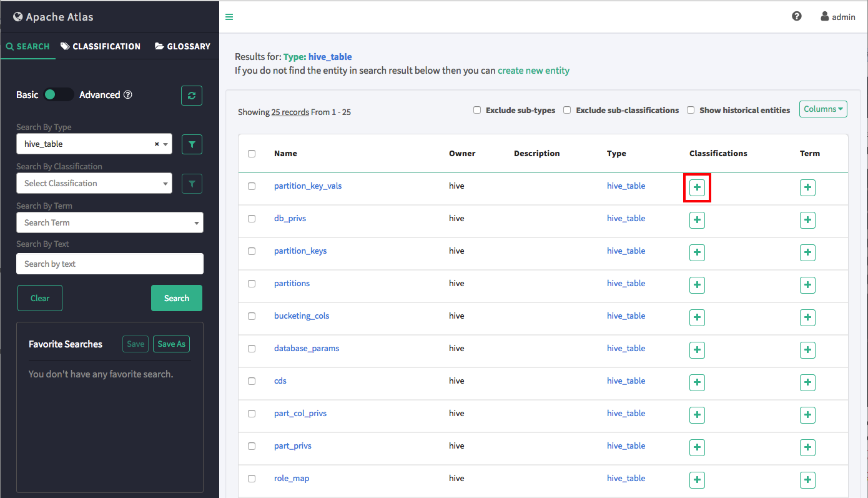This screenshot has height=498, width=868.
Task: Open the type attribute filter icon
Action: click(x=192, y=144)
